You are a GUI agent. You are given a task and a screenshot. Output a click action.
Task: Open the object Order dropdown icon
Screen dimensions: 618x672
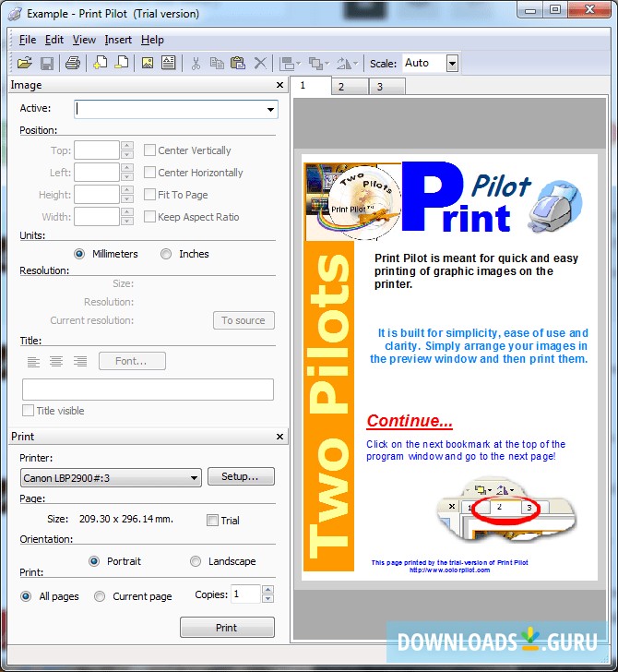click(x=319, y=64)
